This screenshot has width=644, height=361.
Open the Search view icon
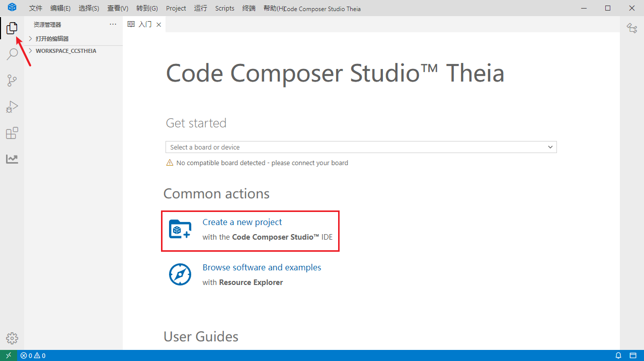point(12,54)
